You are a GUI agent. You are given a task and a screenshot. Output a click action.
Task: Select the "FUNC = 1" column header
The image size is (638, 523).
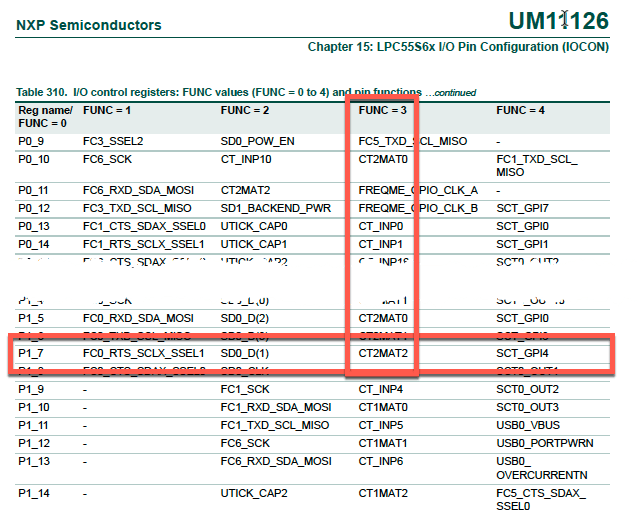click(108, 109)
